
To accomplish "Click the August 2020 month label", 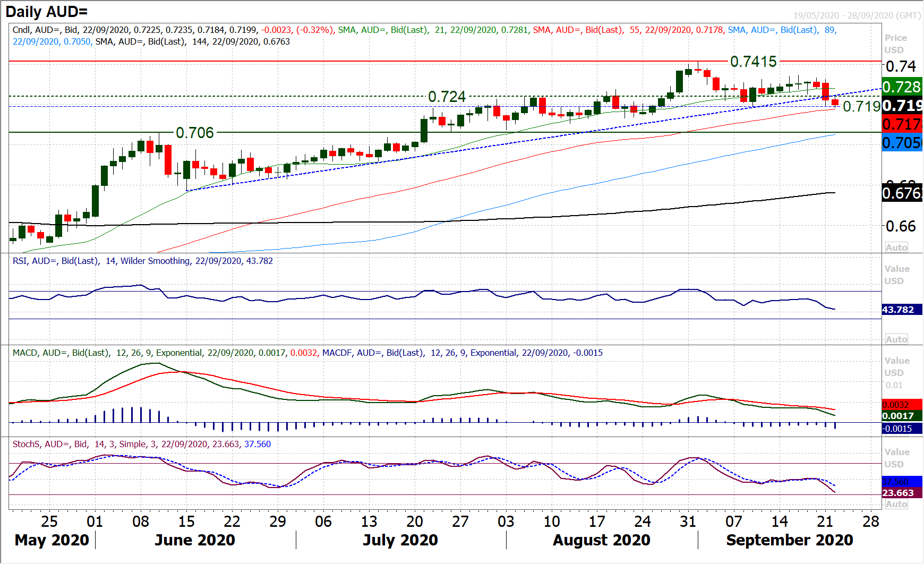I will [x=601, y=540].
